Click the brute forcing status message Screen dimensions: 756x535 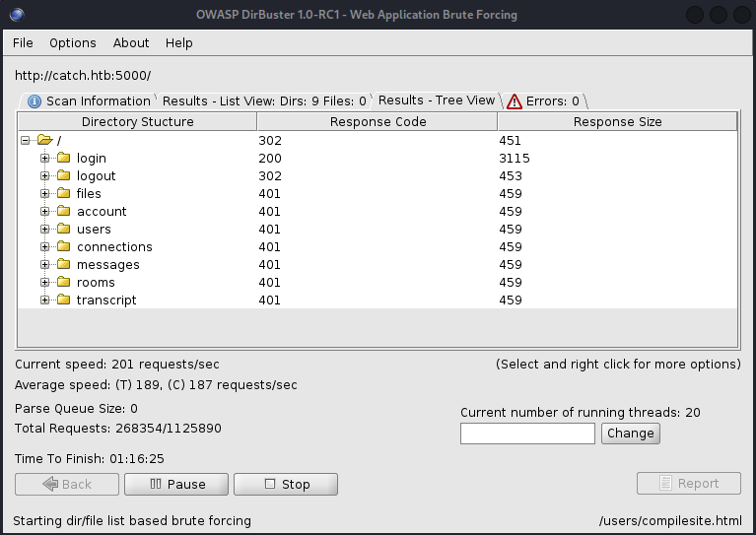[x=132, y=520]
